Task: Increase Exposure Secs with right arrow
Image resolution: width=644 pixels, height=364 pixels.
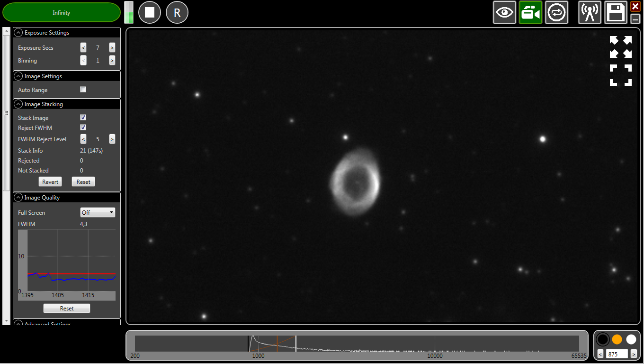Action: [112, 47]
